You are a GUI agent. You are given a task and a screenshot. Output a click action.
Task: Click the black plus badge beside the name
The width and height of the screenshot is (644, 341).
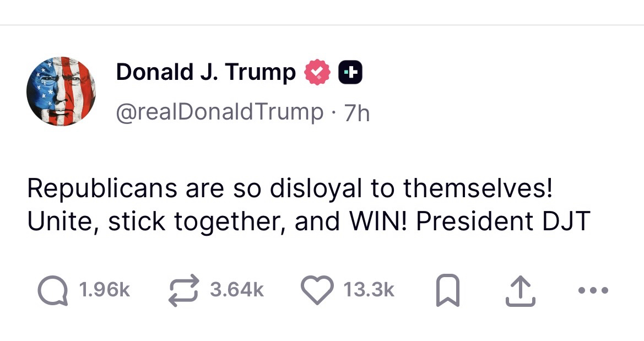350,72
